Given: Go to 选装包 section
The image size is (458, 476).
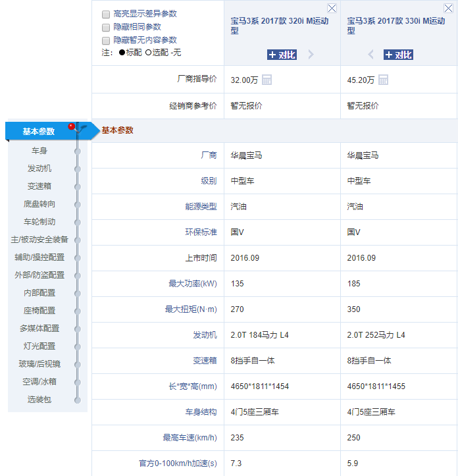Looking at the screenshot, I should tap(39, 400).
